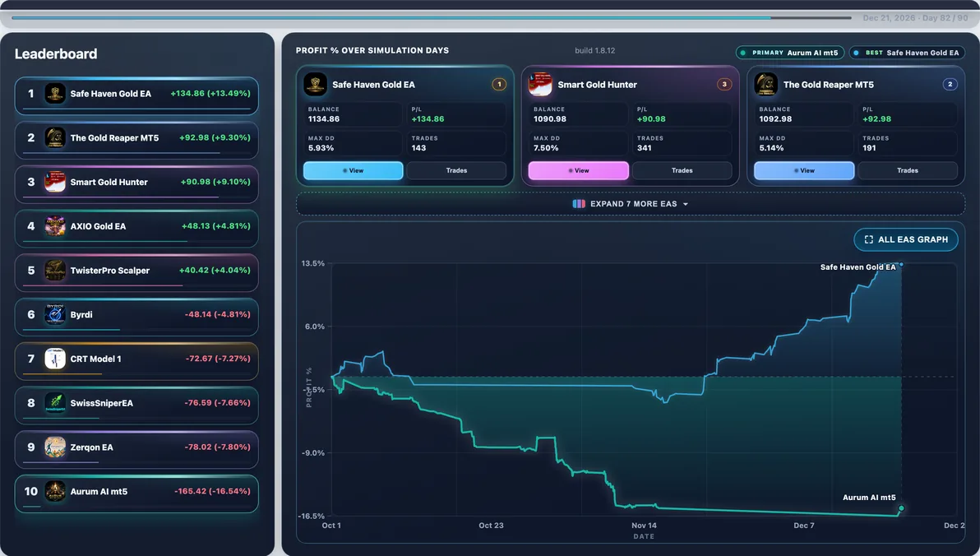Screen dimensions: 980x556
Task: Click the Safe Haven Gold EA line endpoint
Action: [900, 265]
